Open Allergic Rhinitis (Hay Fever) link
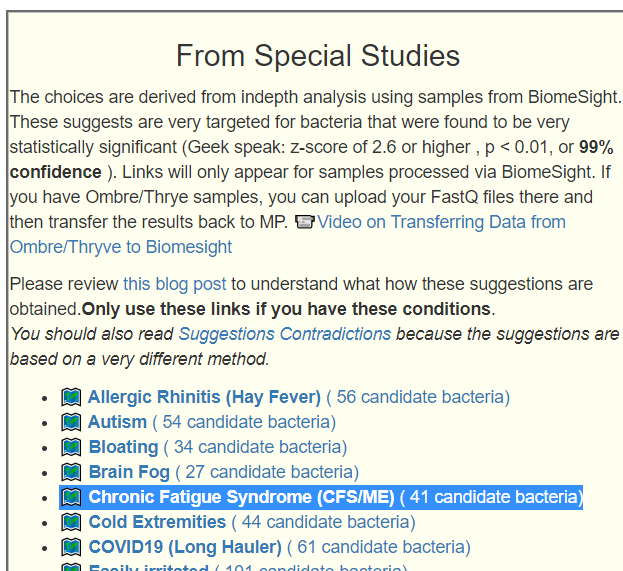 (204, 397)
